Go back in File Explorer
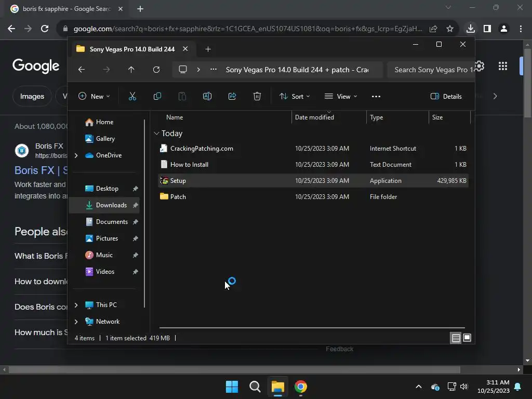 pyautogui.click(x=82, y=70)
